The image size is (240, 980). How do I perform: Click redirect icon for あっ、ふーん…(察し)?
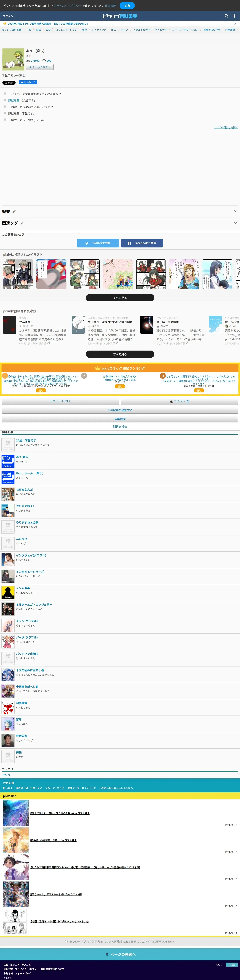tap(8, 477)
